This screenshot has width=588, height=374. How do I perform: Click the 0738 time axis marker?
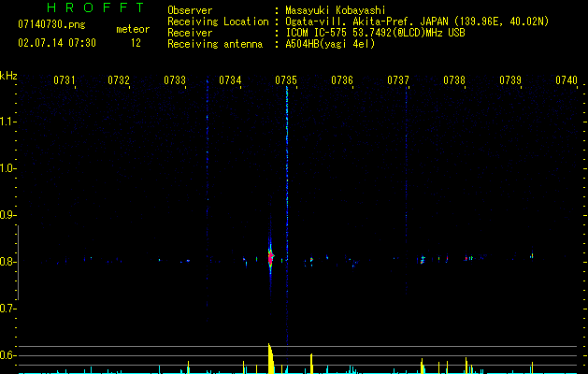pos(454,80)
